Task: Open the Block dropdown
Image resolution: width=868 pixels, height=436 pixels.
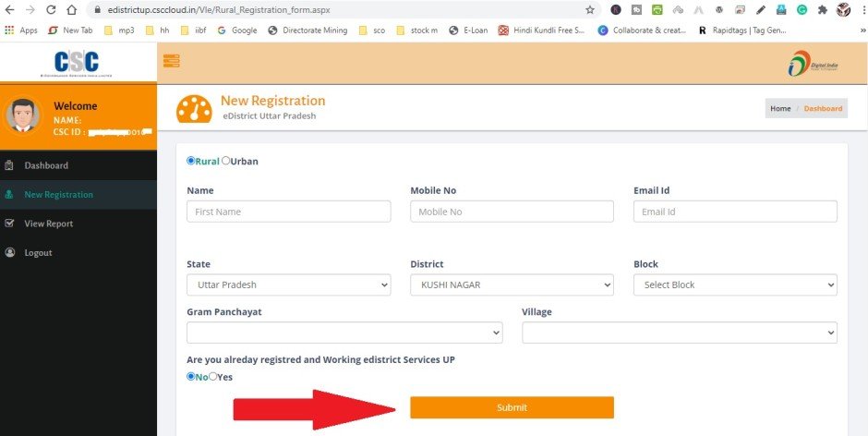Action: 735,285
